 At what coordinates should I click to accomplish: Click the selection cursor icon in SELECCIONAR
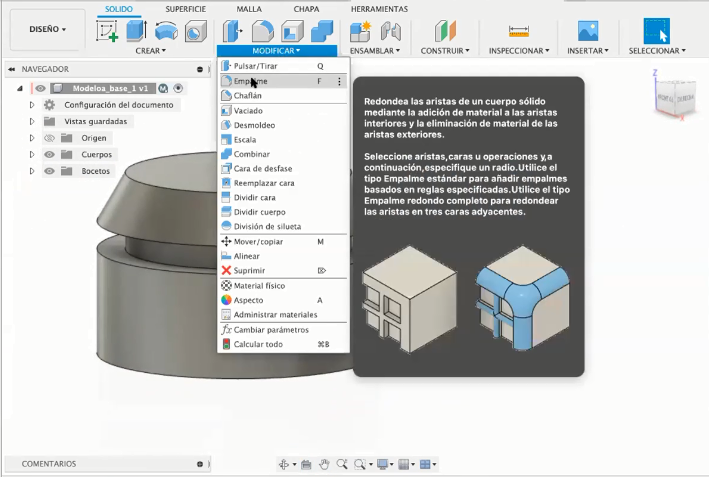tap(656, 31)
